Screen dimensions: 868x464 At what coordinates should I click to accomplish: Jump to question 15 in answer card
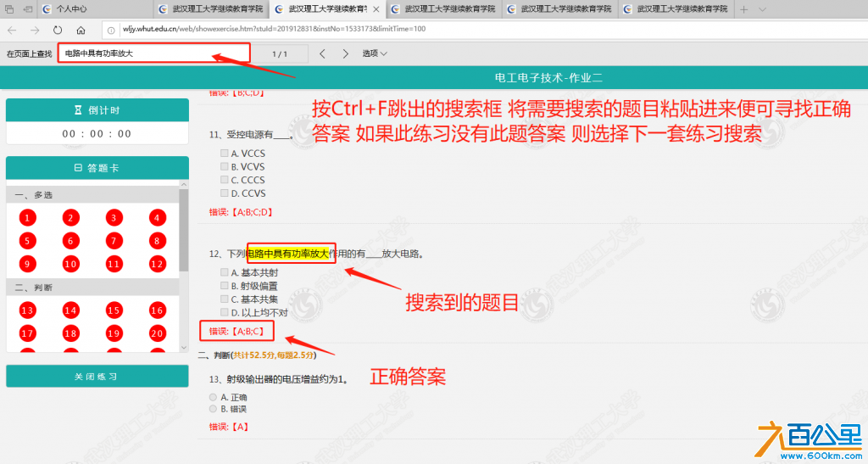pos(114,310)
